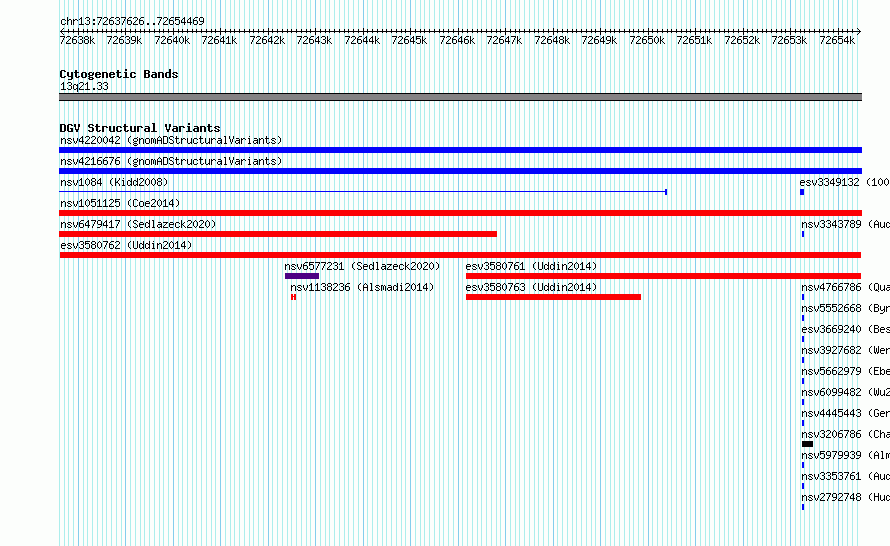Click the thin blue nsv1084 Kidd2008 line
The height and width of the screenshot is (546, 890).
tap(363, 192)
